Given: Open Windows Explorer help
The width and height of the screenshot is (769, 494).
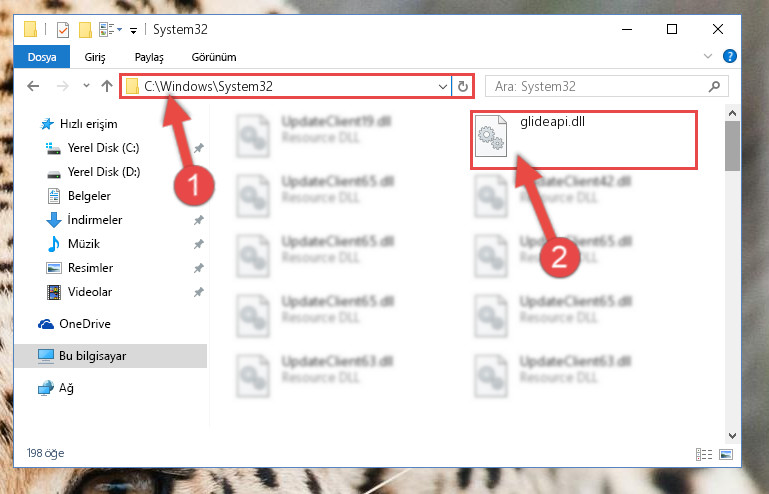Looking at the screenshot, I should [x=729, y=56].
